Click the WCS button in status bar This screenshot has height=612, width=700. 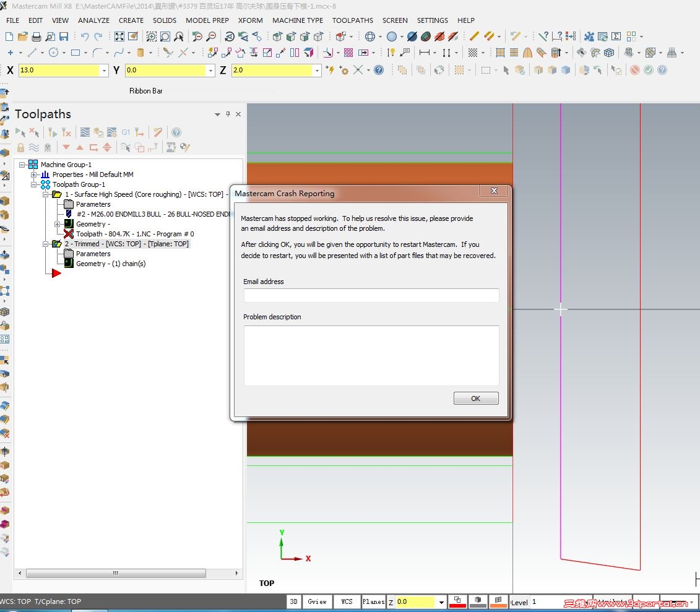click(x=347, y=601)
